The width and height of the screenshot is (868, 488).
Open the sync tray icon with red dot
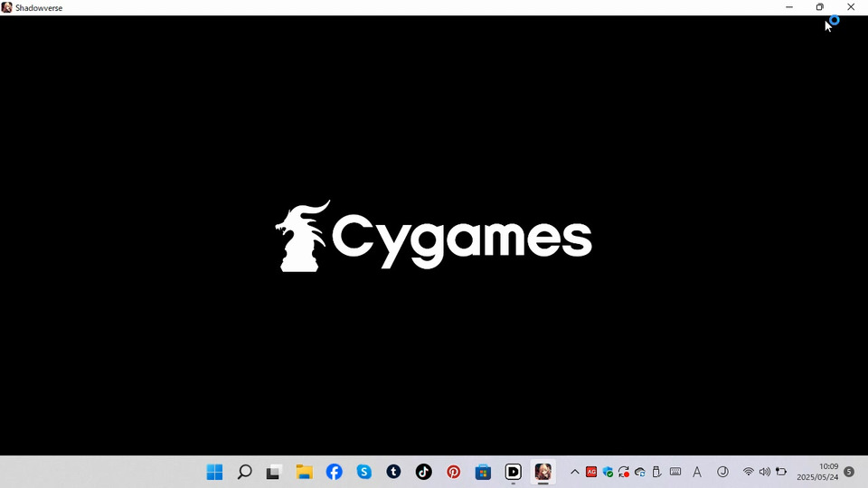(x=624, y=472)
